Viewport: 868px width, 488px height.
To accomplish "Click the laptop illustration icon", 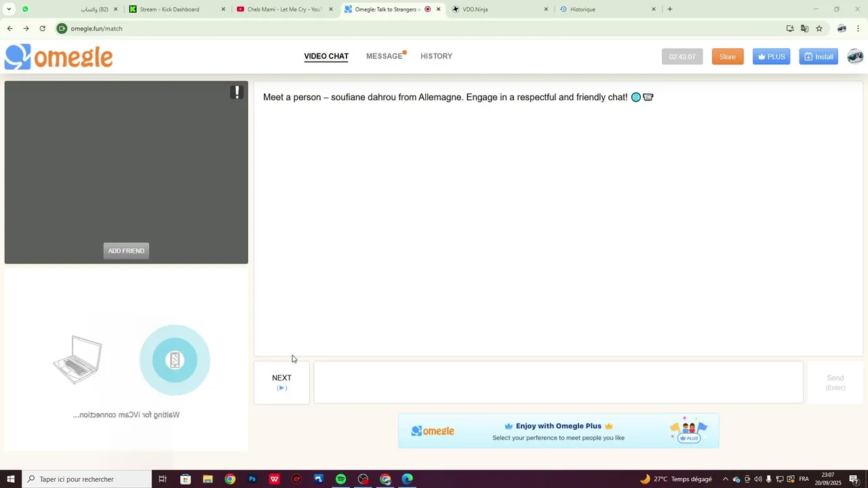I will pyautogui.click(x=77, y=360).
